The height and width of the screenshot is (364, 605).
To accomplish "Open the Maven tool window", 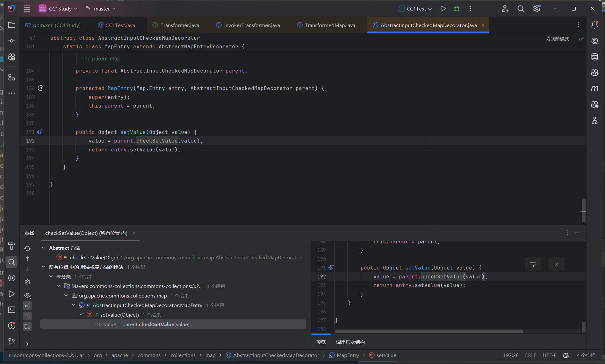I will 594,89.
